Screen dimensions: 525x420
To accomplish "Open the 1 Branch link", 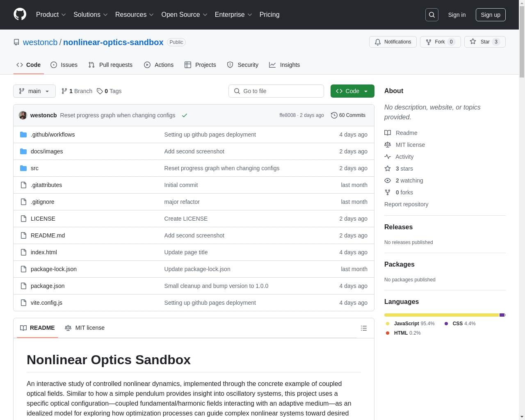I will point(77,91).
